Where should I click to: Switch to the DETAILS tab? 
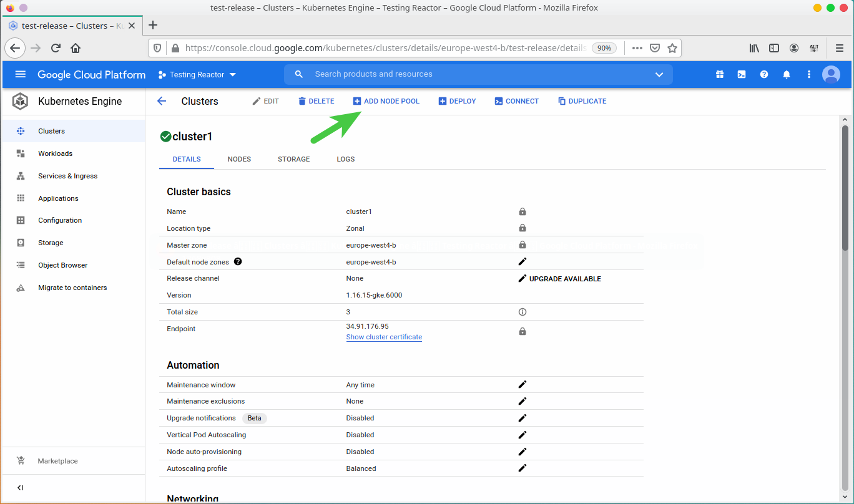tap(187, 159)
